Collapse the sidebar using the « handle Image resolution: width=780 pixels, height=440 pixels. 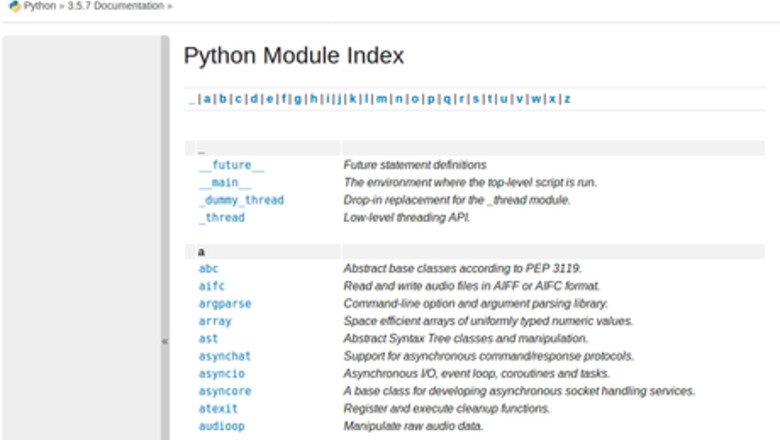click(x=165, y=340)
